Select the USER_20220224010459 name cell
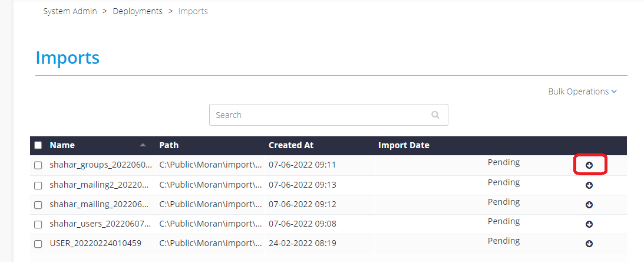Image resolution: width=644 pixels, height=262 pixels. (95, 243)
